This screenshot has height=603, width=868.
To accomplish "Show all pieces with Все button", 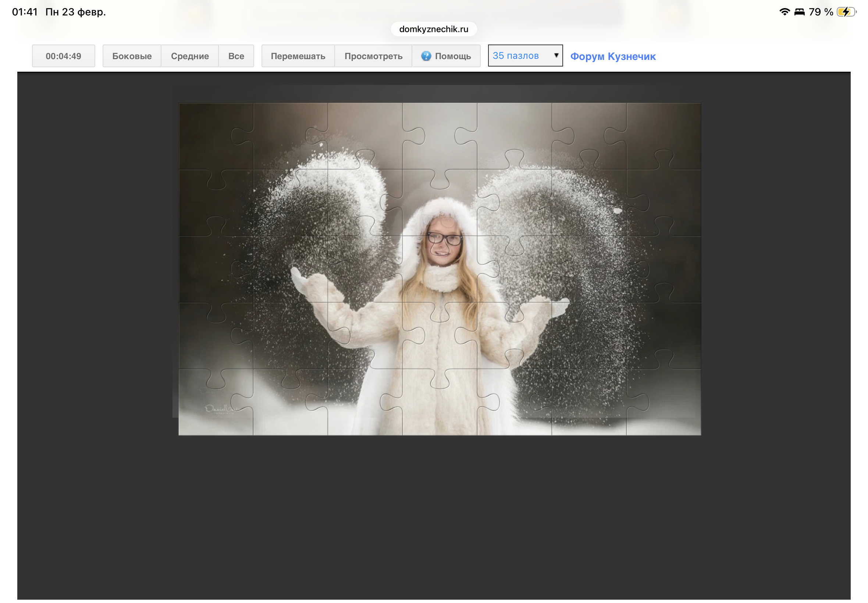I will pyautogui.click(x=236, y=56).
